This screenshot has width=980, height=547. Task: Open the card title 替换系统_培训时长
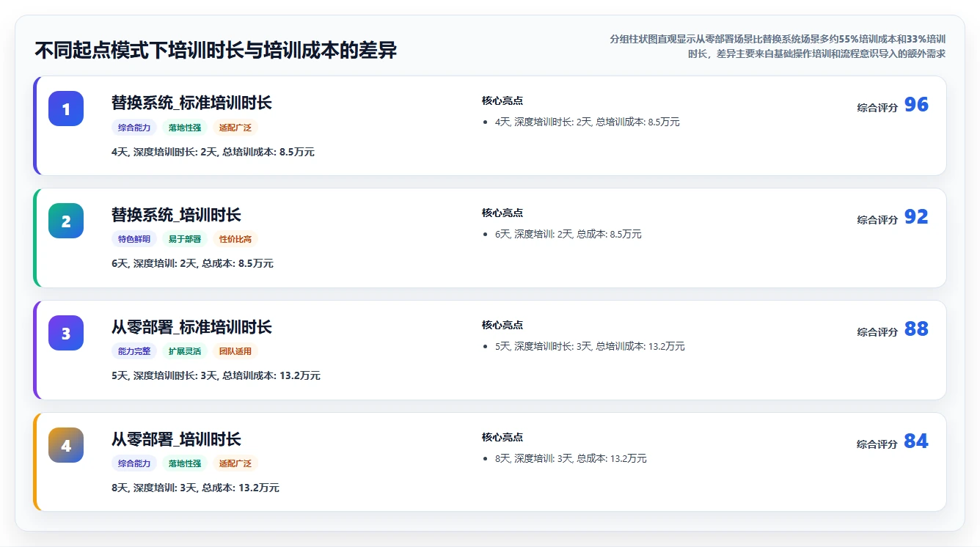click(176, 215)
